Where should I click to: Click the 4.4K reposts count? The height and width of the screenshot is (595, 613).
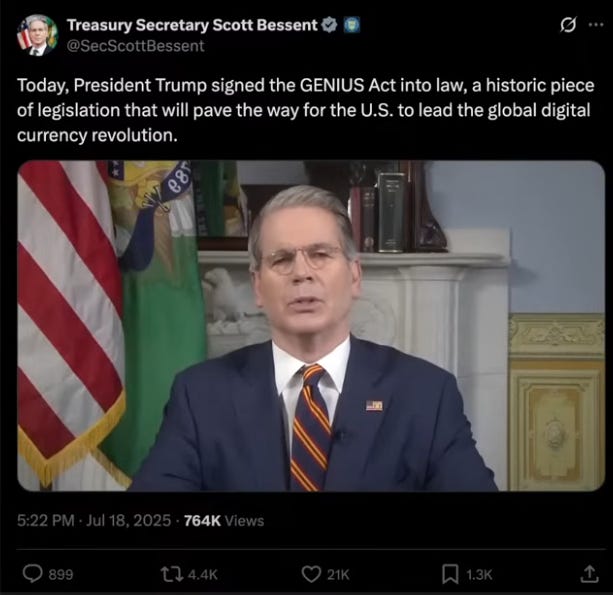(x=203, y=574)
